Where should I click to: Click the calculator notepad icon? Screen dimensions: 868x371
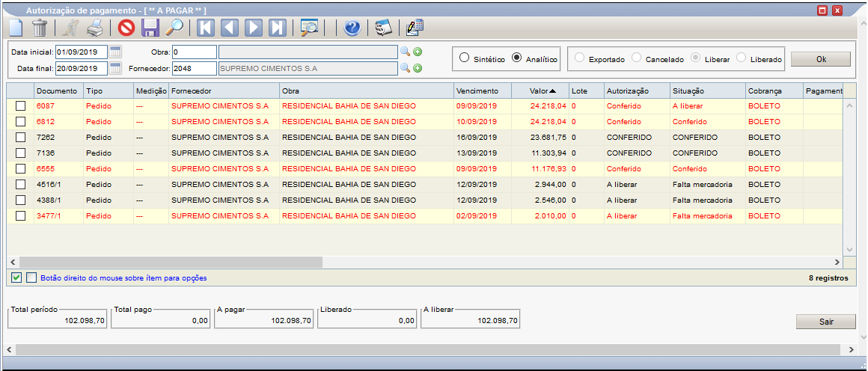415,27
